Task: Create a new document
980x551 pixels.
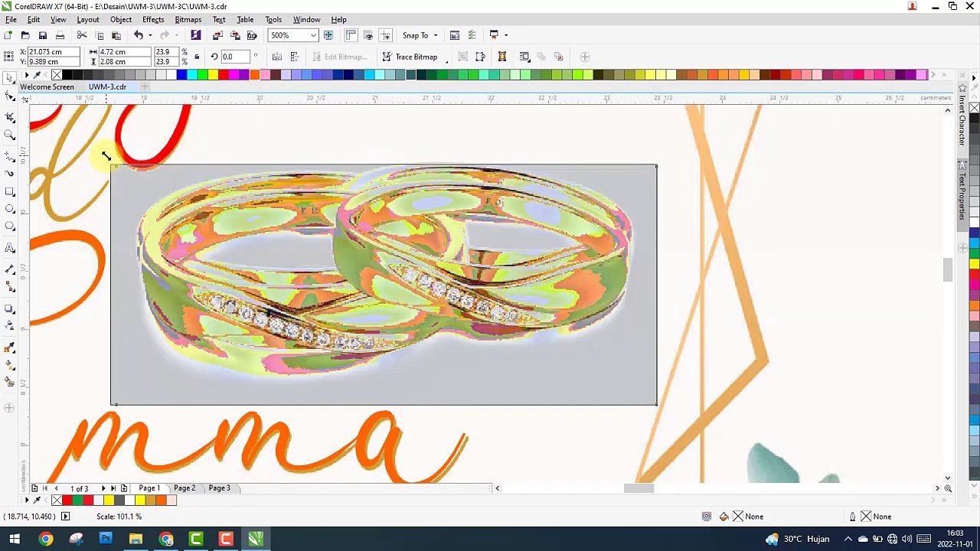Action: point(8,35)
